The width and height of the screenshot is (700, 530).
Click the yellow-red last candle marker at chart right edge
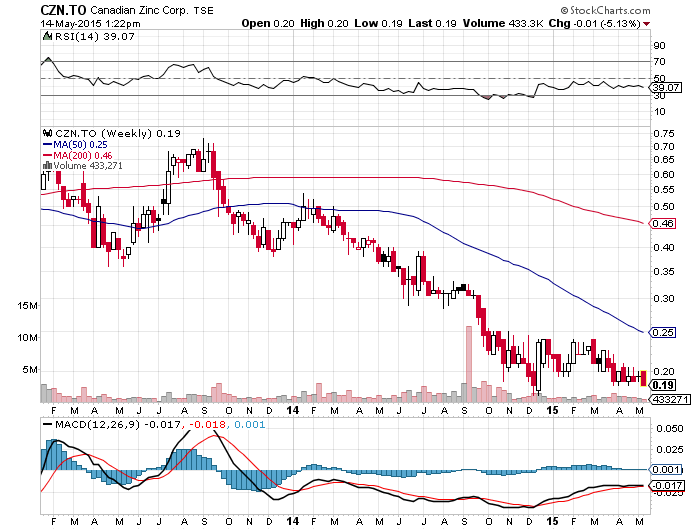click(643, 377)
